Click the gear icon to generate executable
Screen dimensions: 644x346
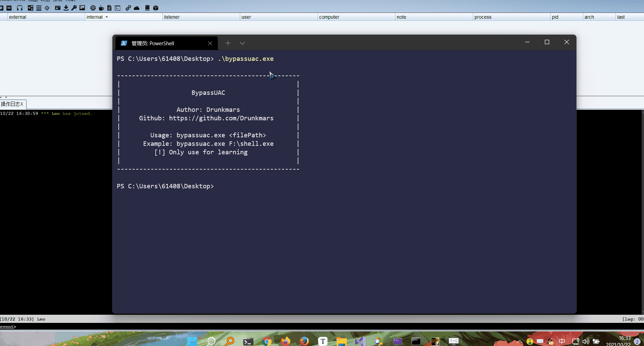(93, 8)
